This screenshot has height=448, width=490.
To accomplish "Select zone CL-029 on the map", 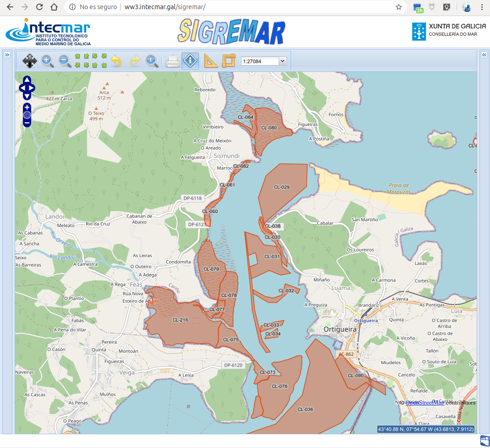I will tap(281, 187).
